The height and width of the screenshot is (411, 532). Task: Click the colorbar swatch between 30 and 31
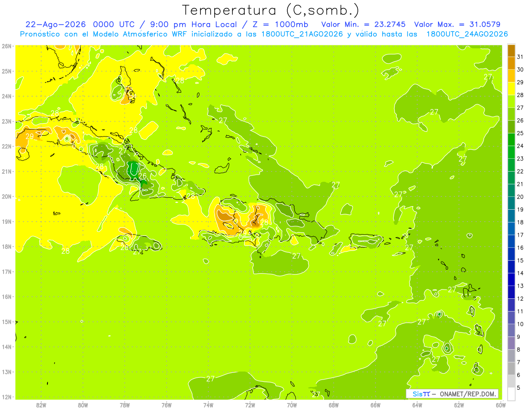pos(511,63)
